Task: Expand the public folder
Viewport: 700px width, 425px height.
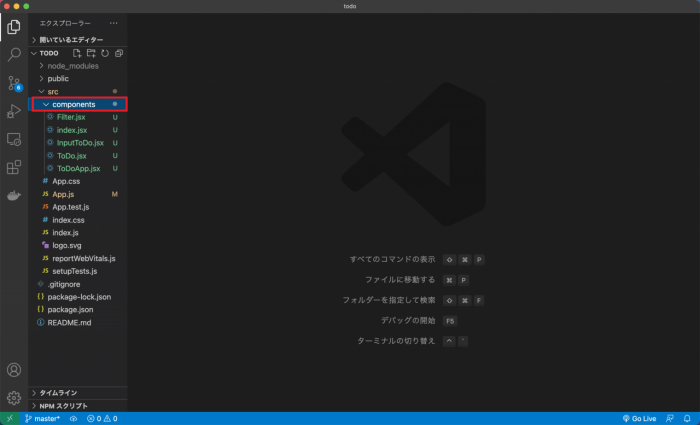Action: click(x=78, y=79)
